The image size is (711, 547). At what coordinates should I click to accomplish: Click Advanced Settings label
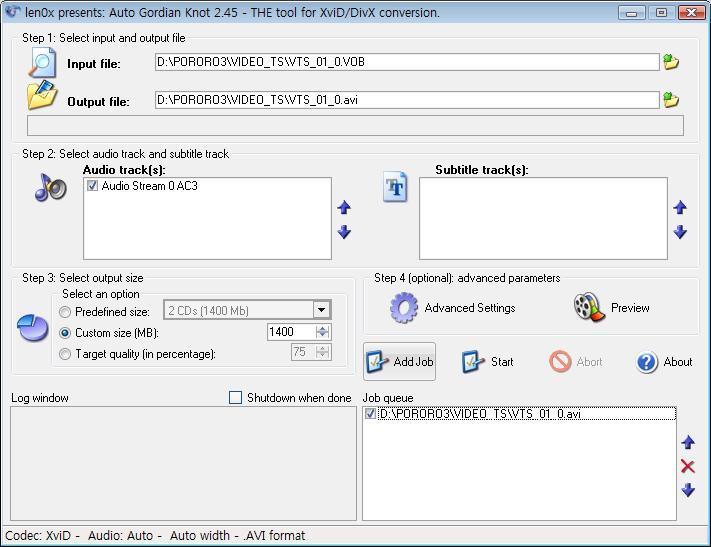point(470,308)
